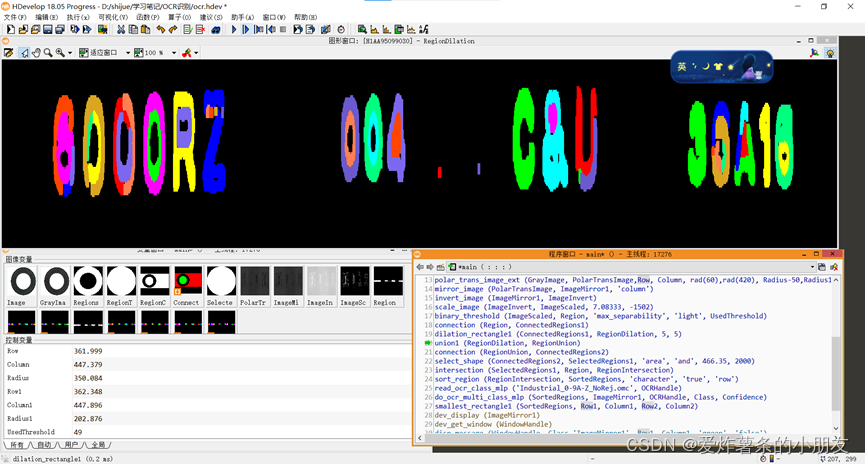Open the 帮助(H) menu
Image resolution: width=865 pixels, height=464 pixels.
click(x=306, y=17)
